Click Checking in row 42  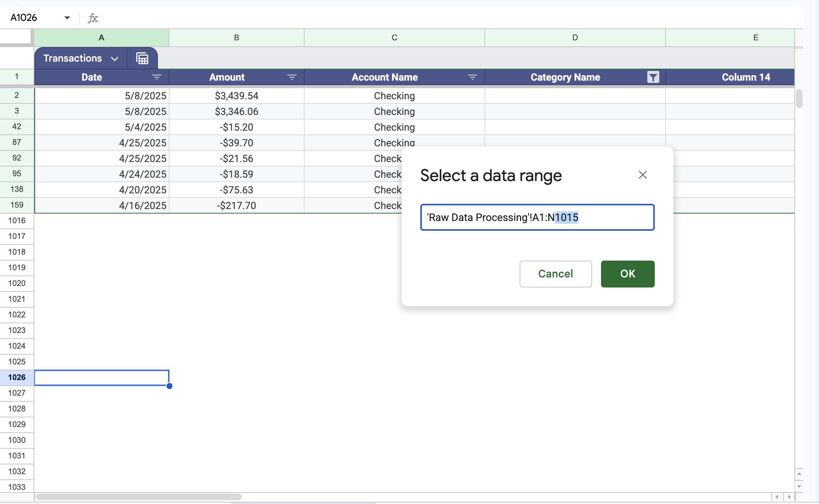point(395,127)
